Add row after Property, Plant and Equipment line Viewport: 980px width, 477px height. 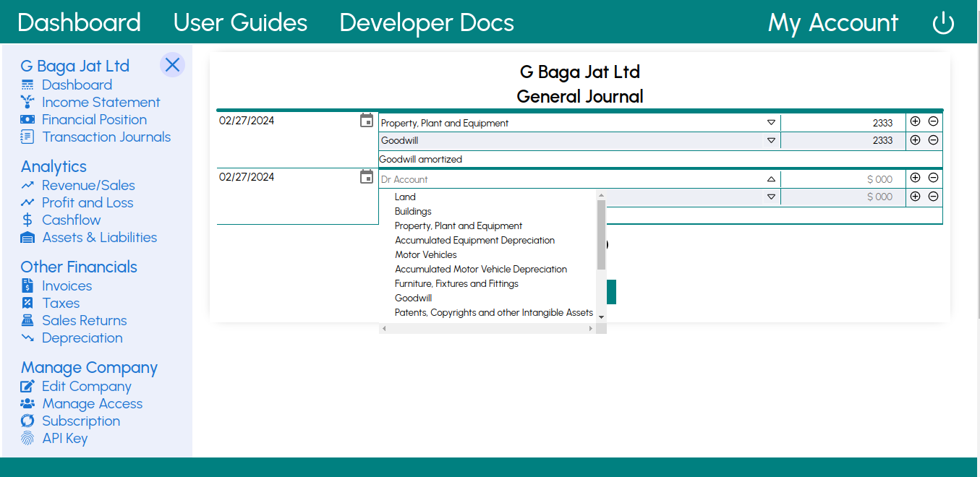click(x=915, y=122)
